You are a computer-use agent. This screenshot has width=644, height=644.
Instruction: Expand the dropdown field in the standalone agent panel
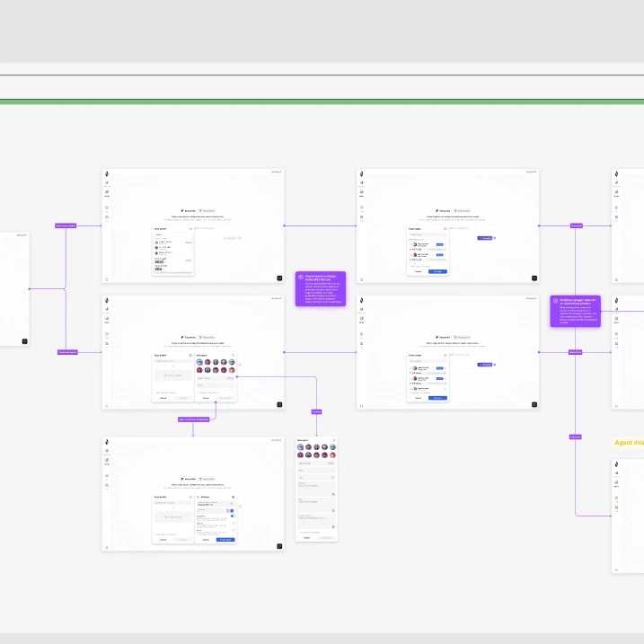coord(316,477)
